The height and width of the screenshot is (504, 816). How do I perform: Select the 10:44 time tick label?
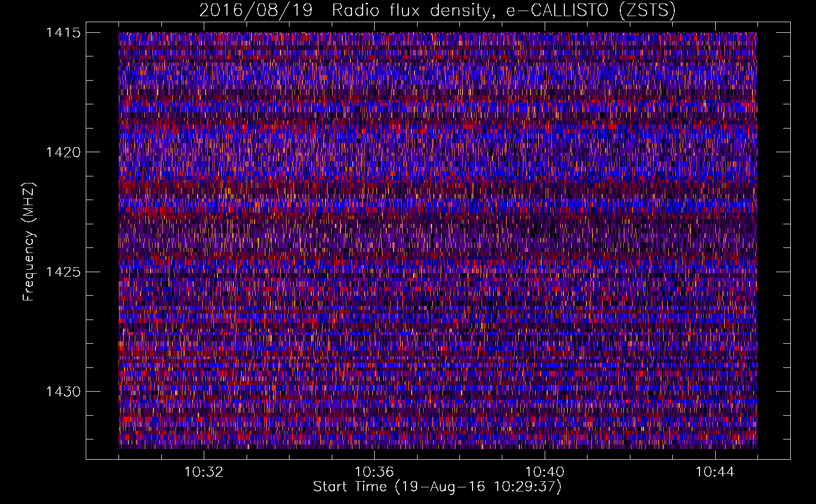pos(715,472)
